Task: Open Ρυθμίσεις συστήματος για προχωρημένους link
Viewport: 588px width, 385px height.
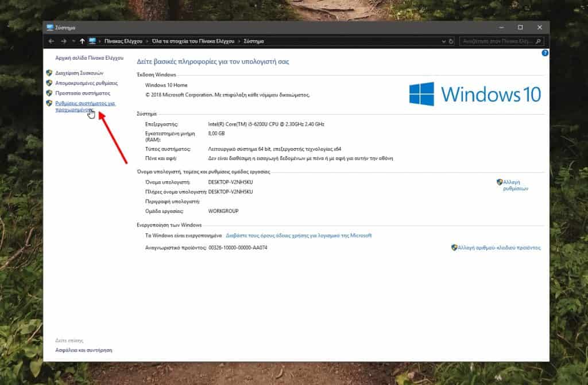Action: click(x=85, y=107)
